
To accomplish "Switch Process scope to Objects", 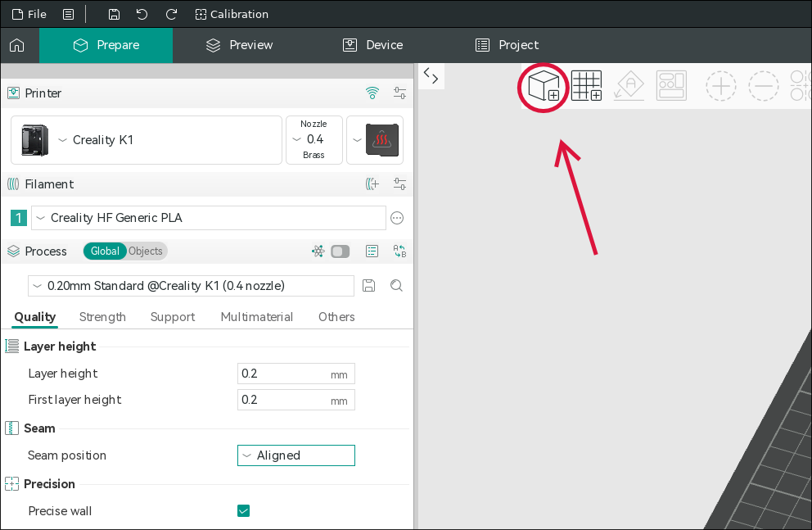I will point(146,251).
